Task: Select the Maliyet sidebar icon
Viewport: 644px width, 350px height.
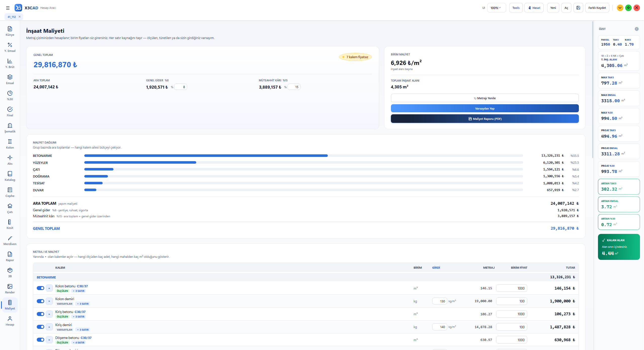Action: click(10, 305)
